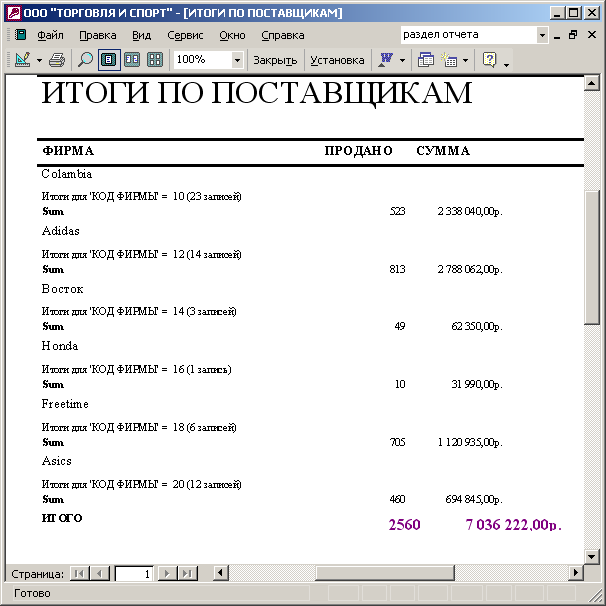This screenshot has width=606, height=606.
Task: Click the ПРОДАНО column header
Action: tap(358, 151)
